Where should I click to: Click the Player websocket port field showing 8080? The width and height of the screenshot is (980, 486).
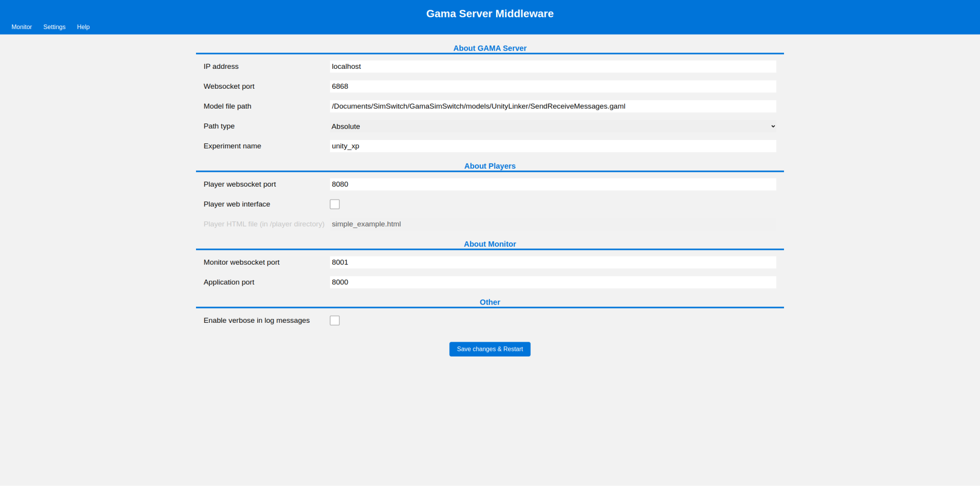(553, 184)
